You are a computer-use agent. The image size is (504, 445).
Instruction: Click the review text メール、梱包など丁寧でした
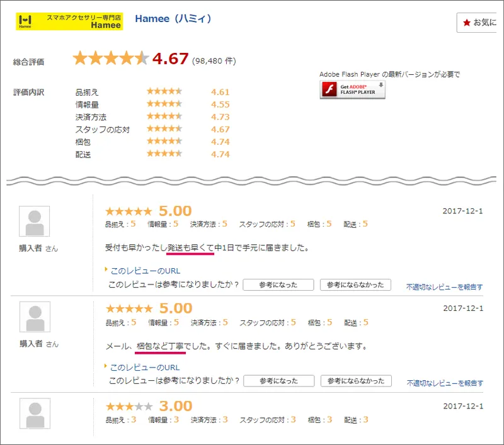pyautogui.click(x=159, y=346)
